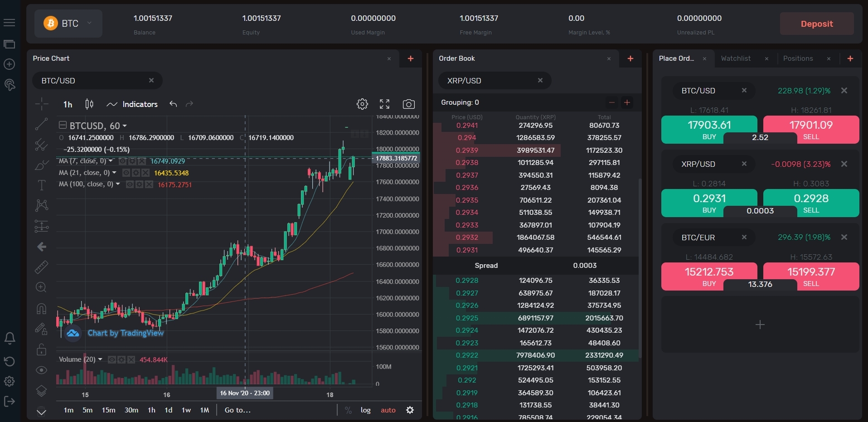Image resolution: width=868 pixels, height=422 pixels.
Task: Select the text annotation tool
Action: 41,185
